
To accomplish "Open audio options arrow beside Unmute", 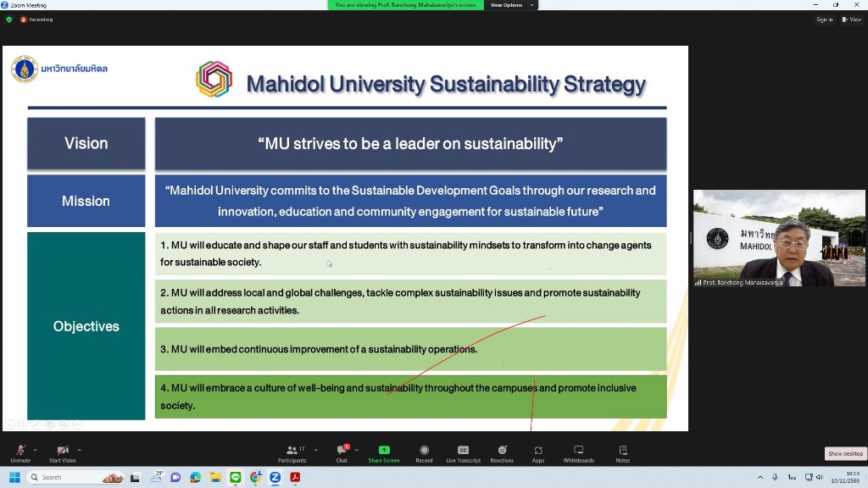I will pyautogui.click(x=36, y=450).
